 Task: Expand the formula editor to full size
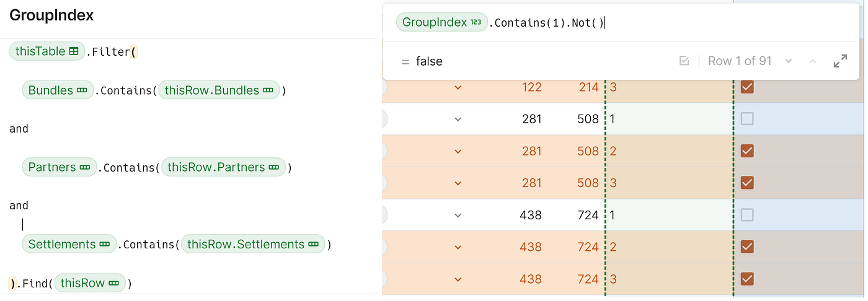840,61
